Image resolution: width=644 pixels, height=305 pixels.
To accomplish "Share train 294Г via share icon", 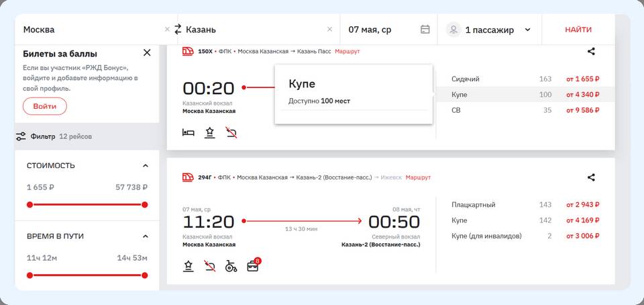I will coord(591,177).
